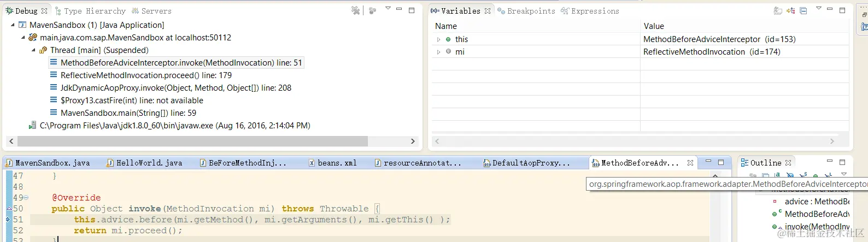Switch to the Expressions tab
868x242 pixels.
click(x=590, y=11)
